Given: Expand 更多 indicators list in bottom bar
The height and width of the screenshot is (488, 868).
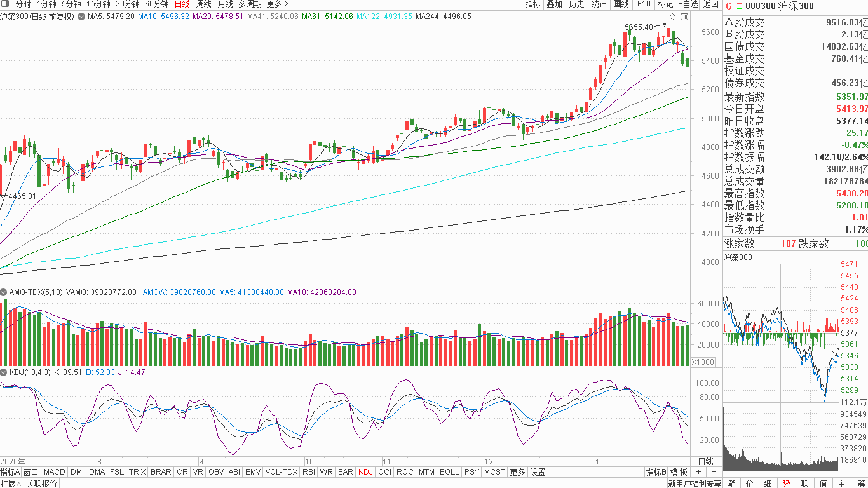Looking at the screenshot, I should point(518,472).
